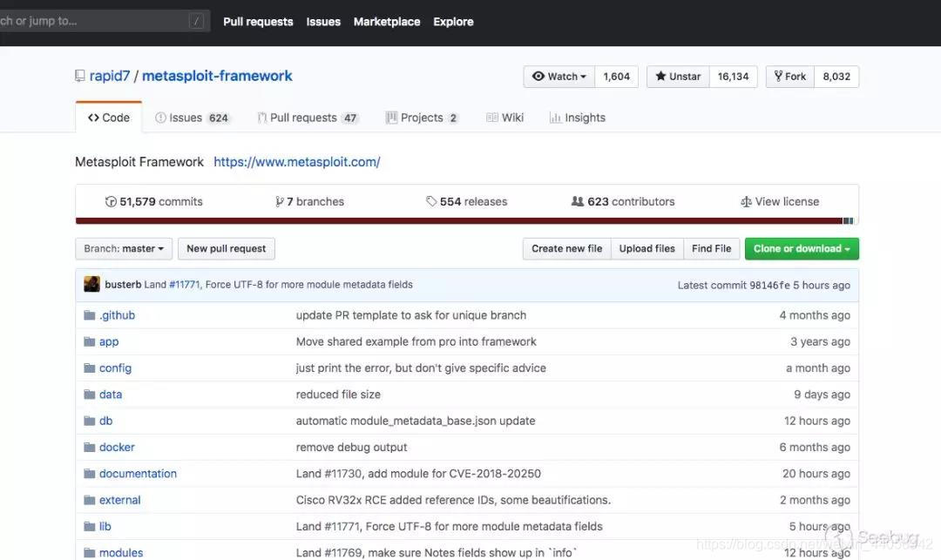This screenshot has height=560, width=941.
Task: Open the Branch: master dropdown
Action: point(124,249)
